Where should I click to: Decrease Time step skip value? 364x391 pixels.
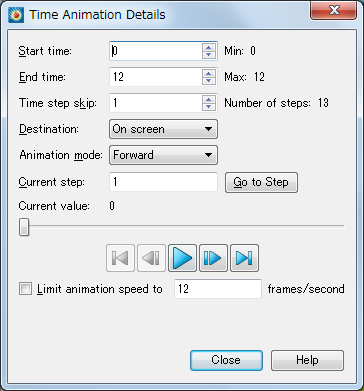pyautogui.click(x=209, y=107)
